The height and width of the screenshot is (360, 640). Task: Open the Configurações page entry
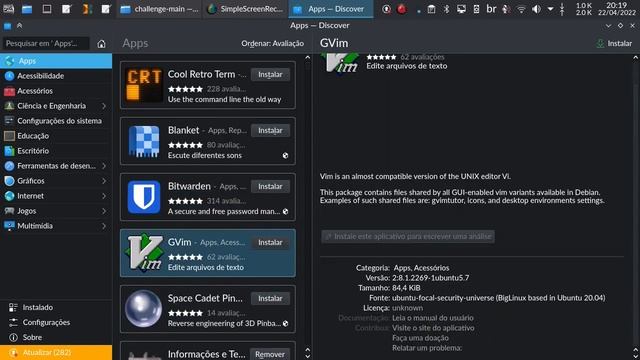[x=56, y=322]
